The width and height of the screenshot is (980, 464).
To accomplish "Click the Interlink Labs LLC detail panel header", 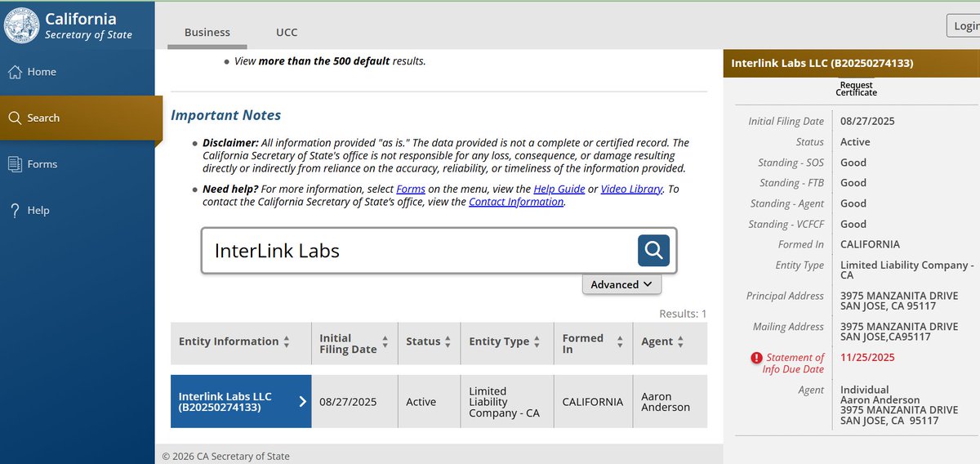I will click(x=851, y=64).
